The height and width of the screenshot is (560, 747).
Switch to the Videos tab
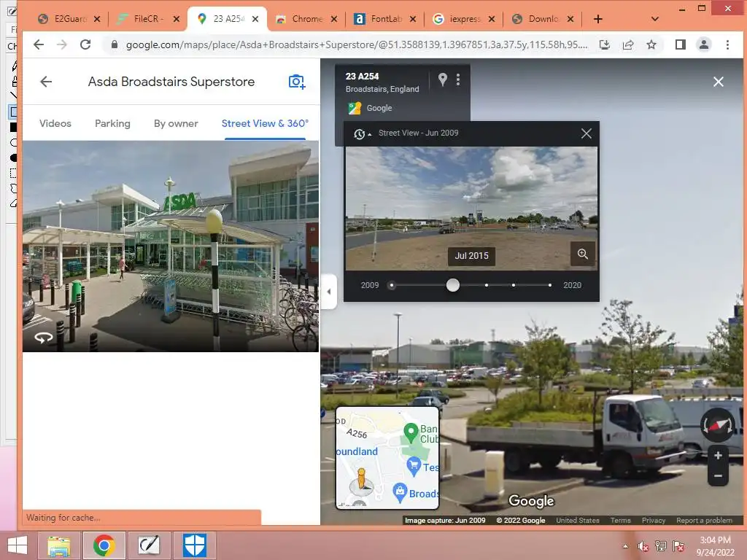click(x=55, y=123)
